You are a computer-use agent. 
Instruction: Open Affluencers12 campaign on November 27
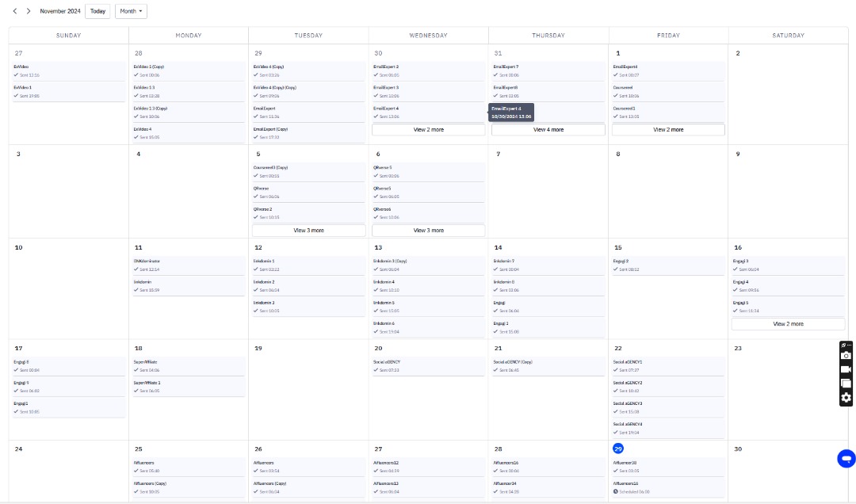point(429,467)
